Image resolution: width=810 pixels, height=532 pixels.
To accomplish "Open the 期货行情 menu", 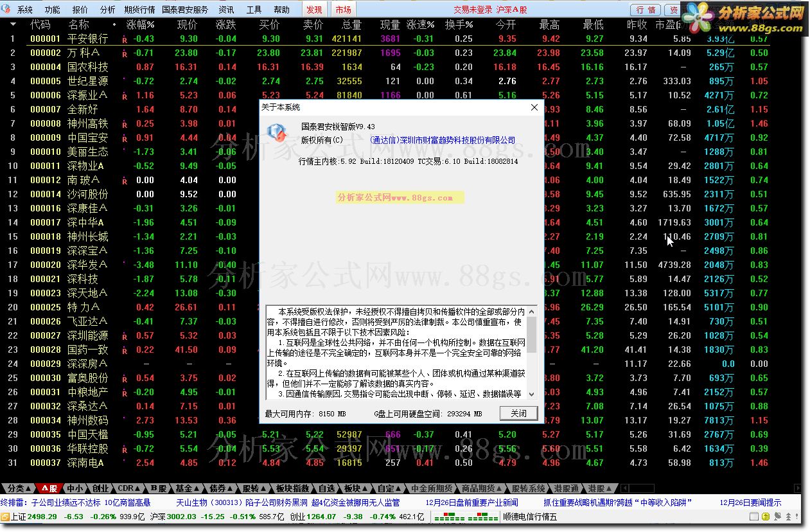I will [x=139, y=10].
